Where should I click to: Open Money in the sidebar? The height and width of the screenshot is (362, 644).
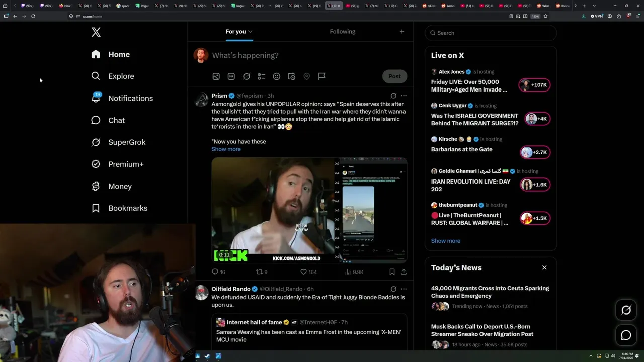pyautogui.click(x=111, y=186)
